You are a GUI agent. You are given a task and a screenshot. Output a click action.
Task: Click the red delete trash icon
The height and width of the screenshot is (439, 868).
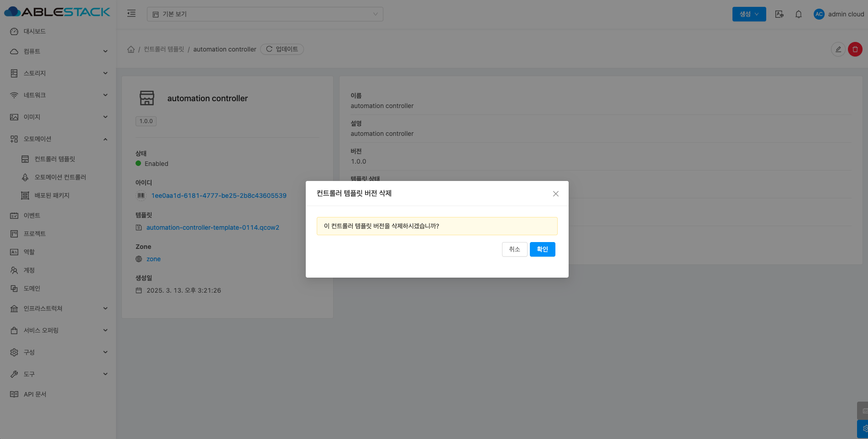[x=855, y=49]
